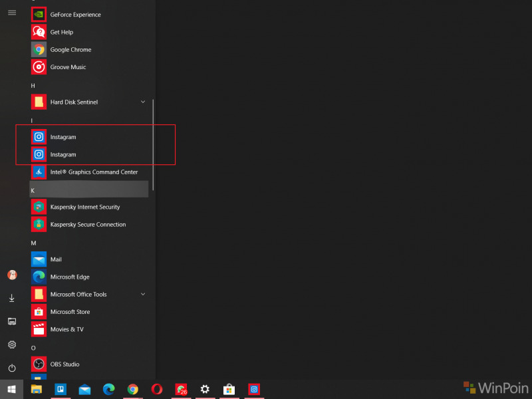Open the second Instagram entry icon
Screen dimensions: 532x399
click(x=39, y=155)
